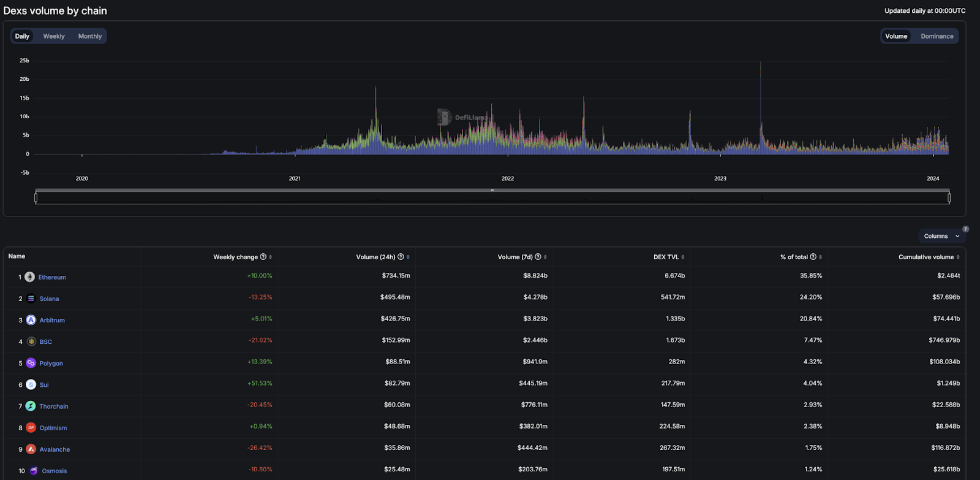980x480 pixels.
Task: Sort by Volume (7d) arrows
Action: pos(545,257)
